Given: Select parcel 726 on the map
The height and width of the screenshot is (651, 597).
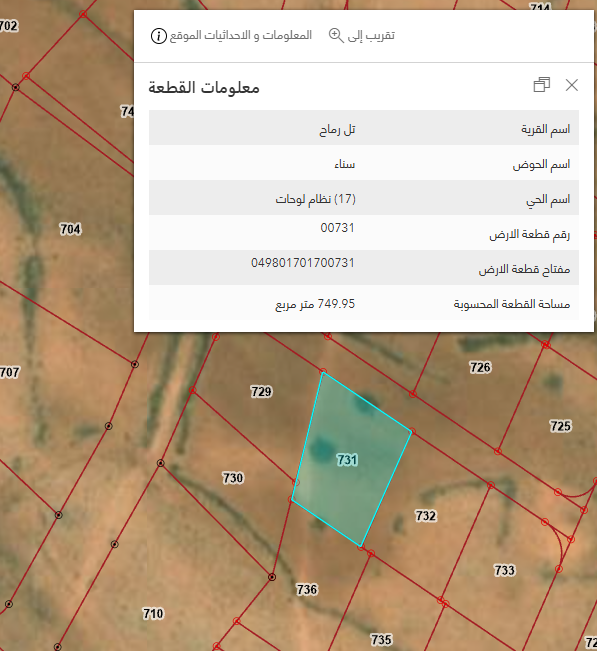Looking at the screenshot, I should pos(480,367).
